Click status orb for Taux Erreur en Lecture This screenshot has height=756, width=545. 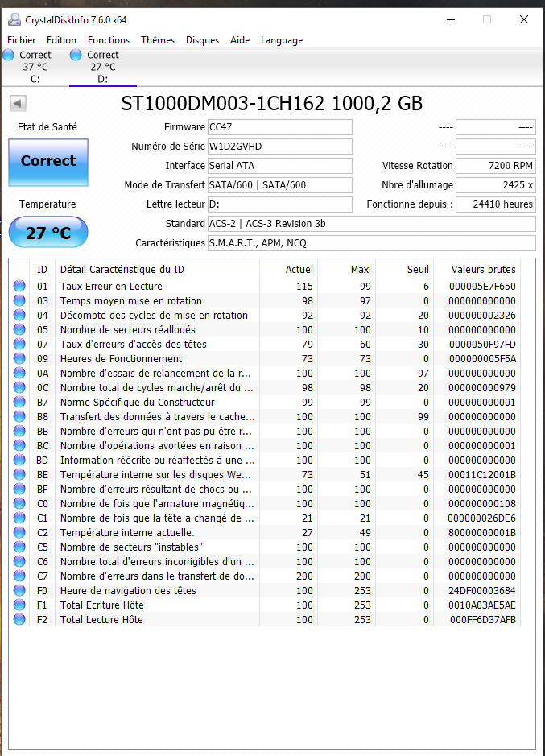19,286
